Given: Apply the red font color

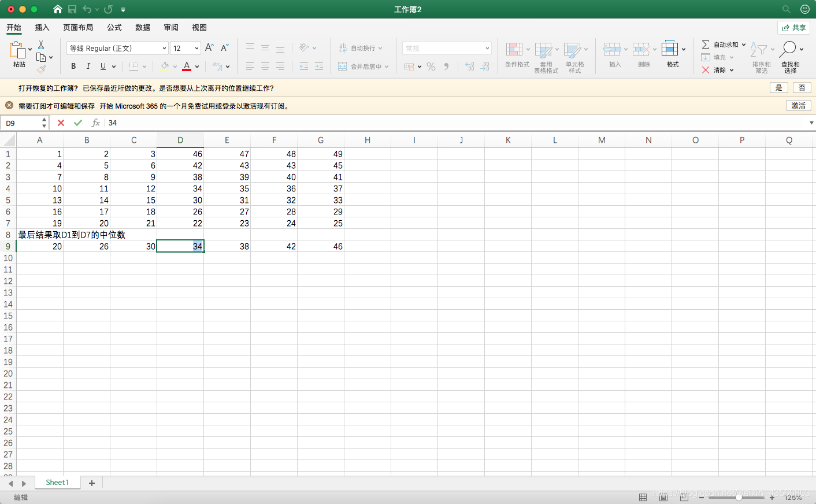Looking at the screenshot, I should [187, 66].
